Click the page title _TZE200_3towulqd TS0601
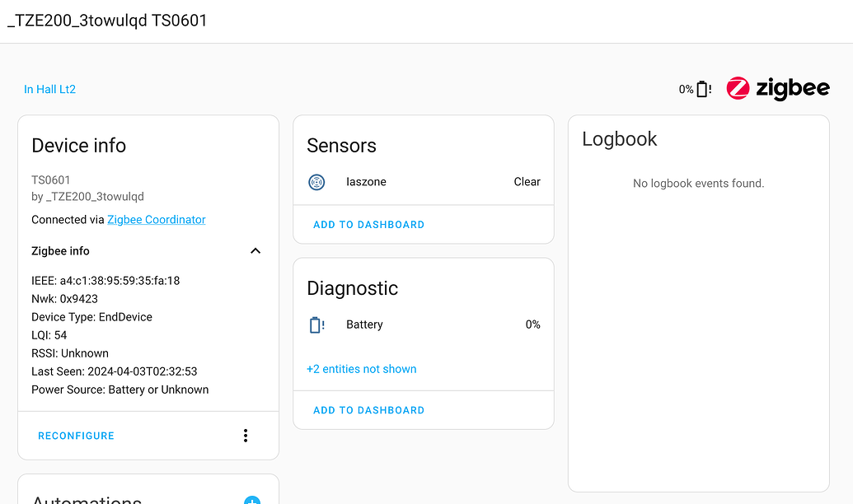This screenshot has height=504, width=853. coord(107,21)
